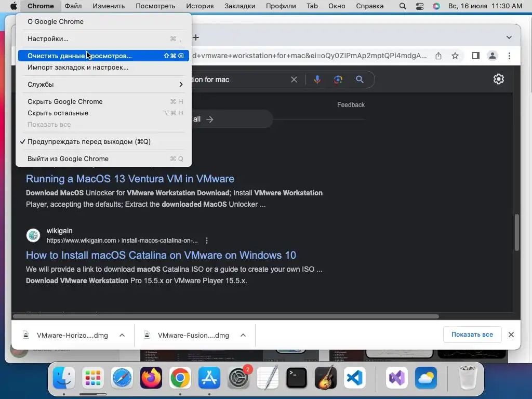Select 'Скрыть Google Chrome'
The height and width of the screenshot is (399, 532).
[102, 101]
